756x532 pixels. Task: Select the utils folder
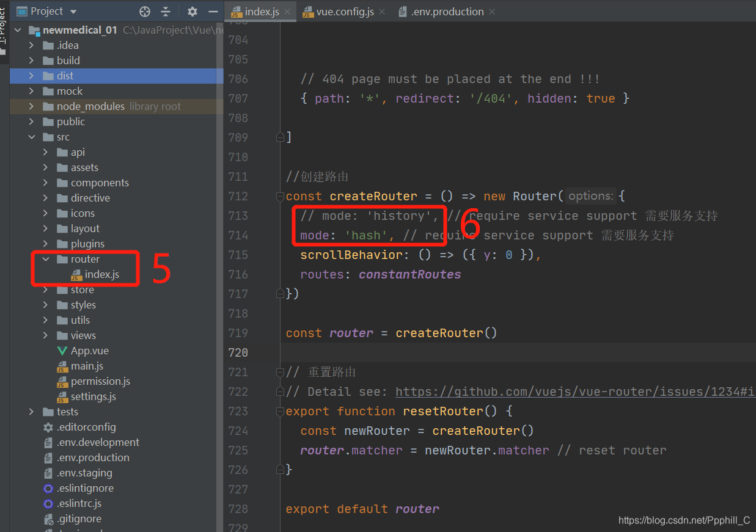coord(80,320)
